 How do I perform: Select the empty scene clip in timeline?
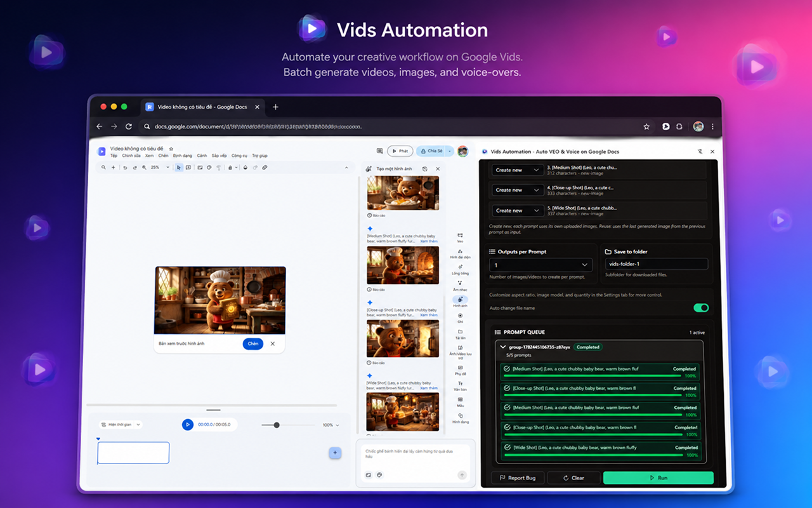point(133,453)
